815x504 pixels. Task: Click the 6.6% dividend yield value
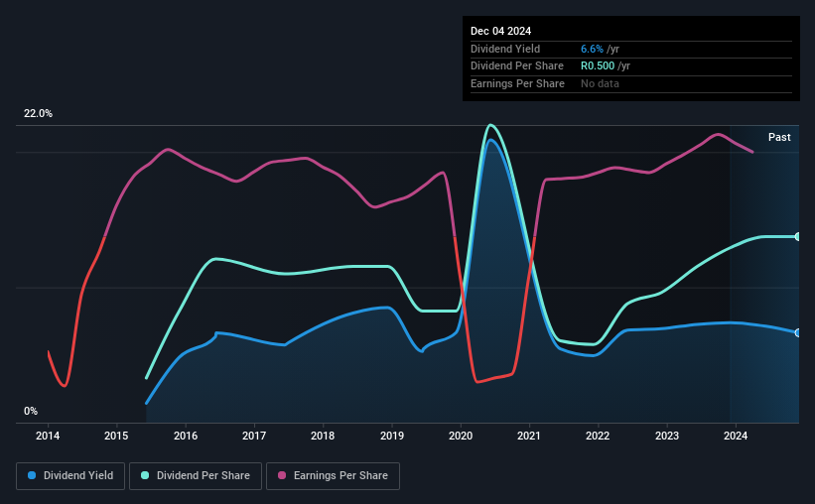click(592, 49)
